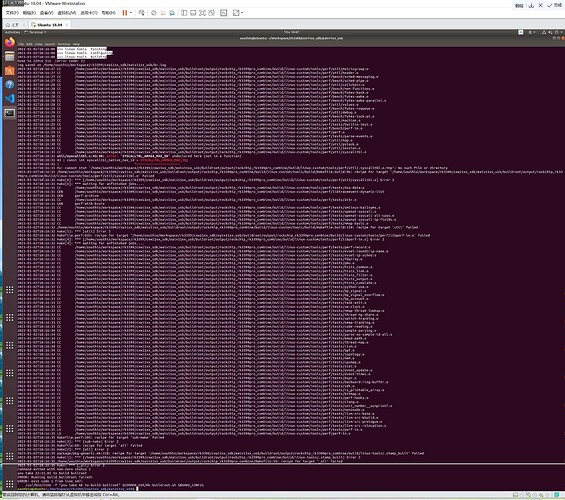
Task: Open the Files manager in the Ubuntu dock
Action: pyautogui.click(x=10, y=57)
